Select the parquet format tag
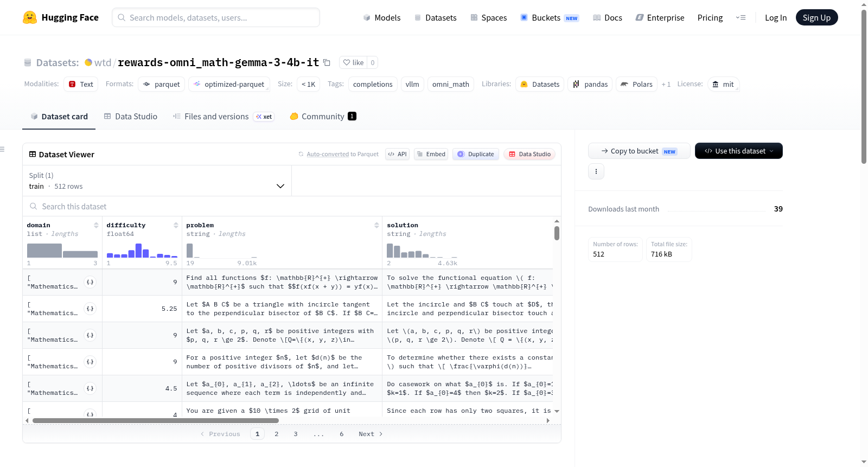The height and width of the screenshot is (467, 868). click(x=161, y=84)
